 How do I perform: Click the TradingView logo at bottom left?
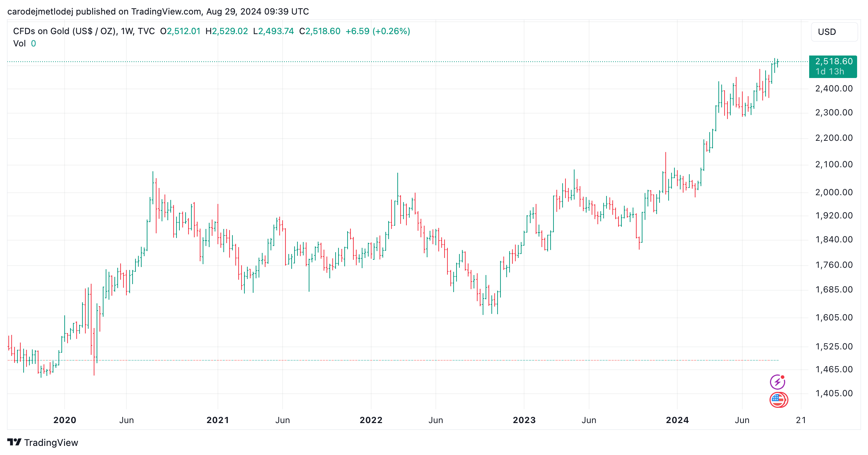coord(43,442)
